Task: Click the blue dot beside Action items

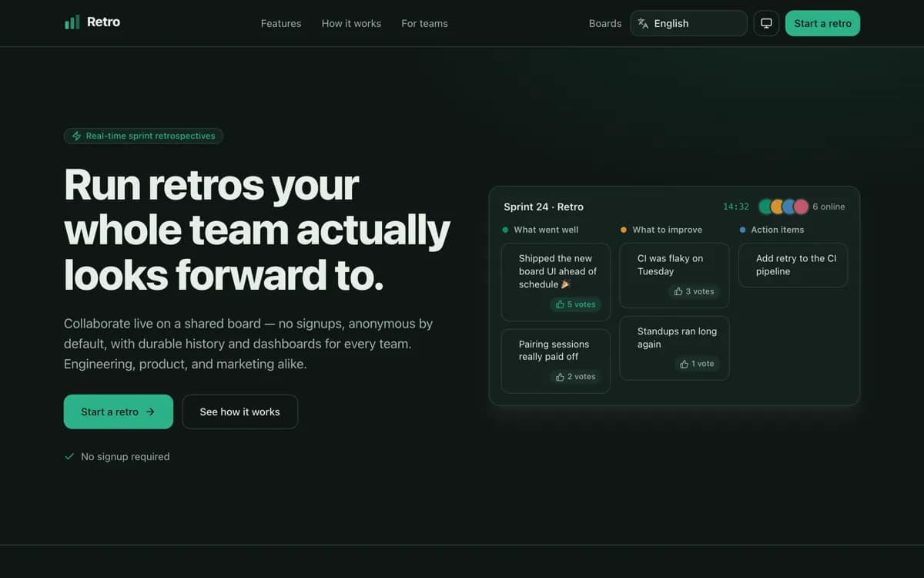Action: coord(742,230)
